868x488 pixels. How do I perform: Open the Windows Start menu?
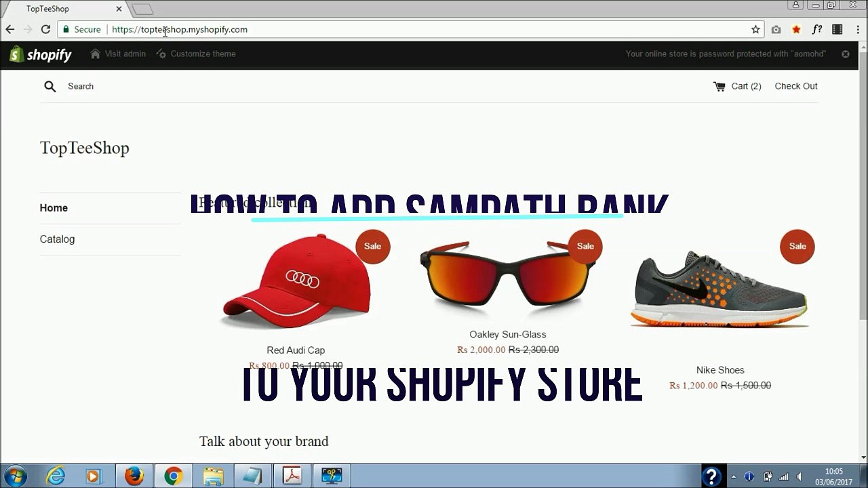pos(15,476)
